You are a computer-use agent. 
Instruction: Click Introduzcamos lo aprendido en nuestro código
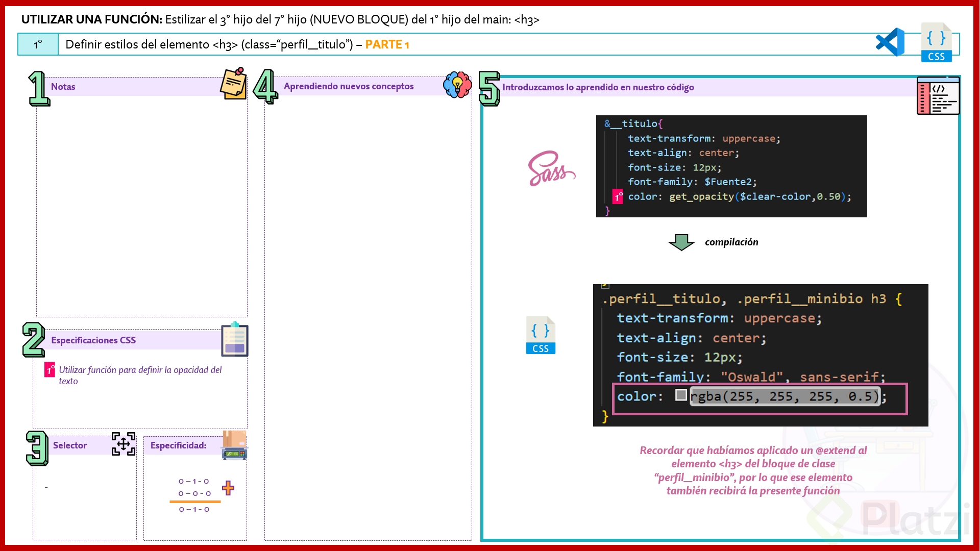pyautogui.click(x=598, y=87)
